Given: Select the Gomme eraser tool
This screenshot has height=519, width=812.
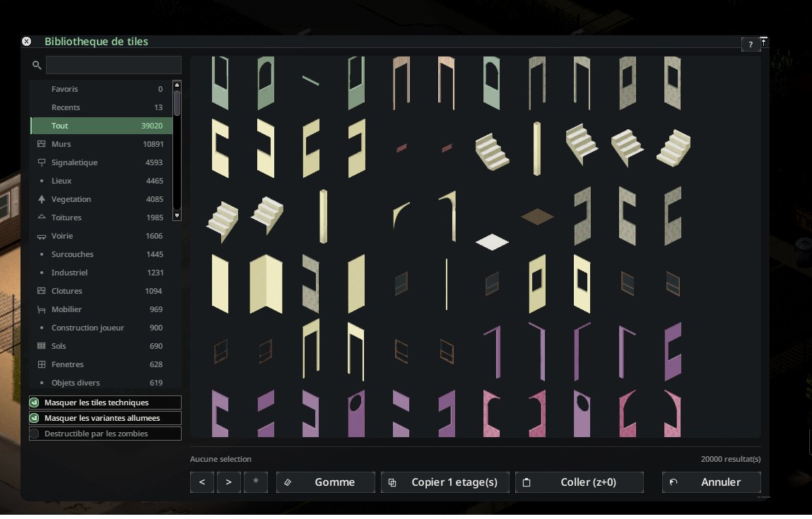Looking at the screenshot, I should (325, 482).
